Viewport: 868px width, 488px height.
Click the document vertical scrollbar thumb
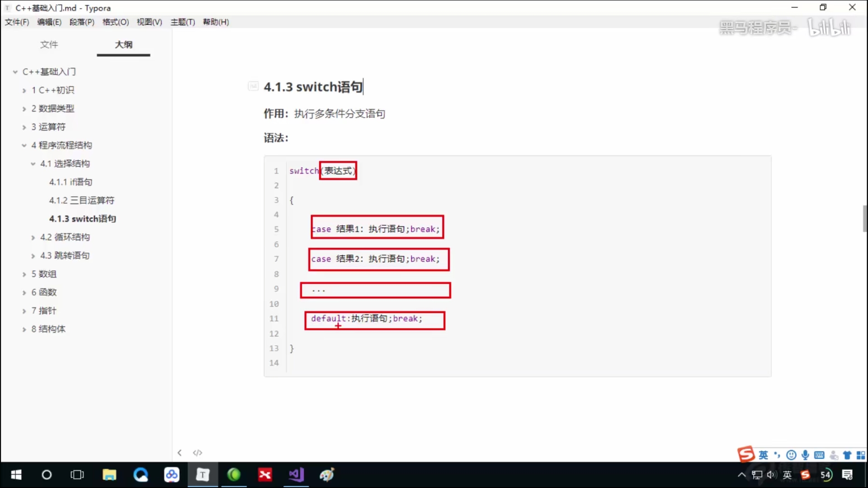[864, 219]
